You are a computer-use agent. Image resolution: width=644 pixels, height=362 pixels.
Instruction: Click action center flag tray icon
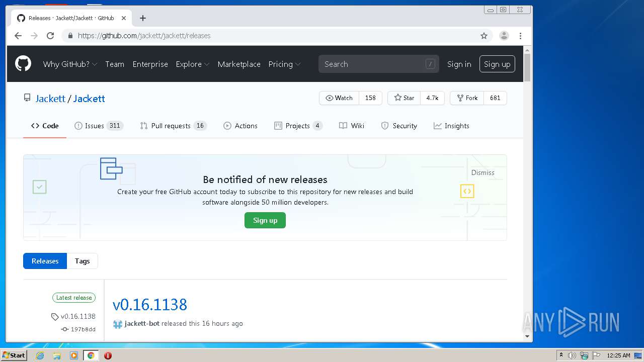click(596, 355)
